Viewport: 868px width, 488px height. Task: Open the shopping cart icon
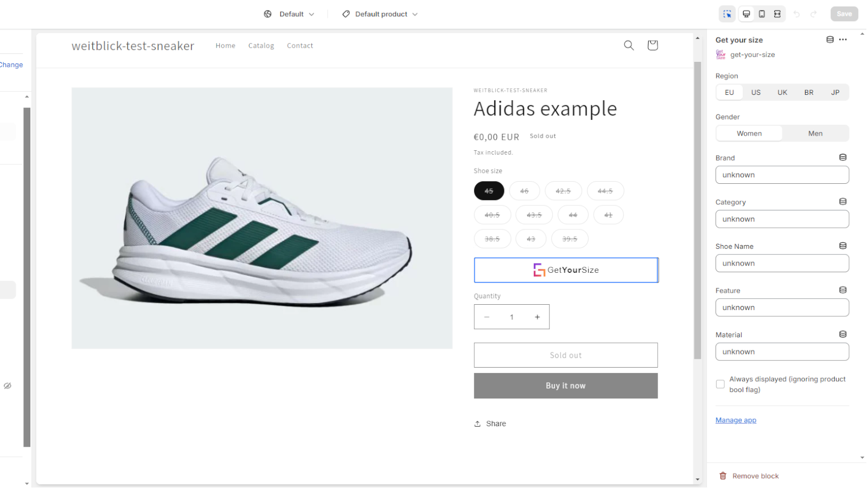[x=653, y=46]
